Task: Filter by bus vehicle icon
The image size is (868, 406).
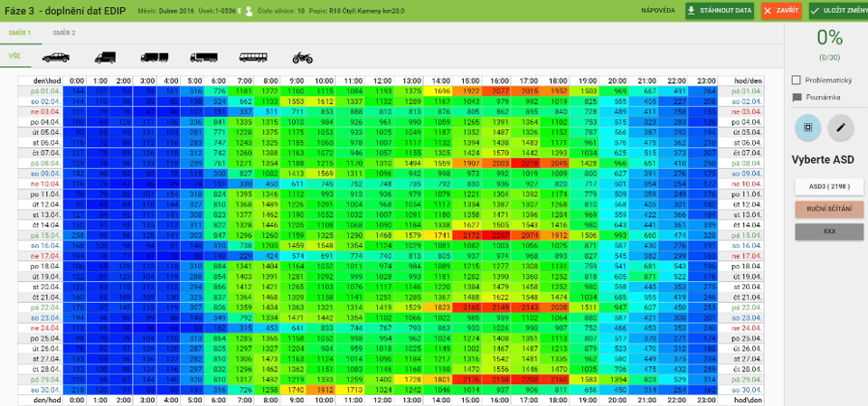Action: (x=252, y=57)
